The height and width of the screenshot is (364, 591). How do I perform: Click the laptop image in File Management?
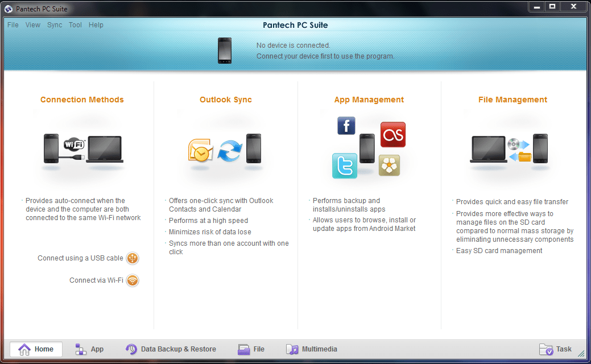pyautogui.click(x=489, y=149)
